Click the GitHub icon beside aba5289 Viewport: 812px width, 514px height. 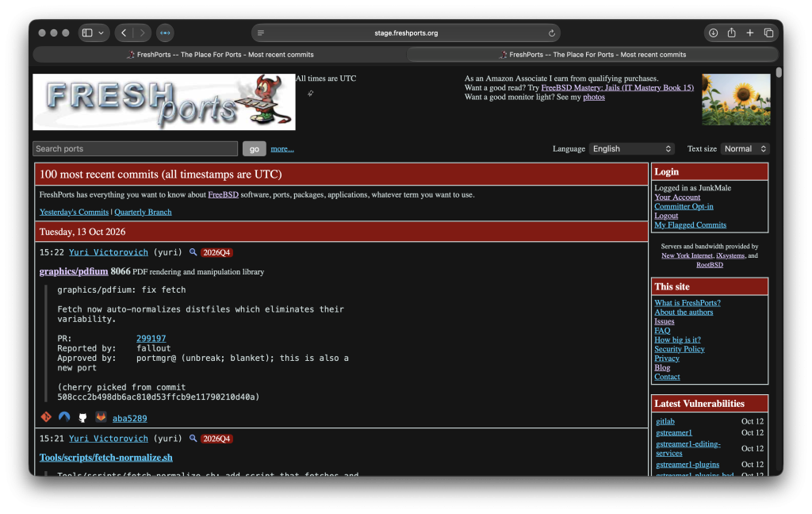pos(82,417)
